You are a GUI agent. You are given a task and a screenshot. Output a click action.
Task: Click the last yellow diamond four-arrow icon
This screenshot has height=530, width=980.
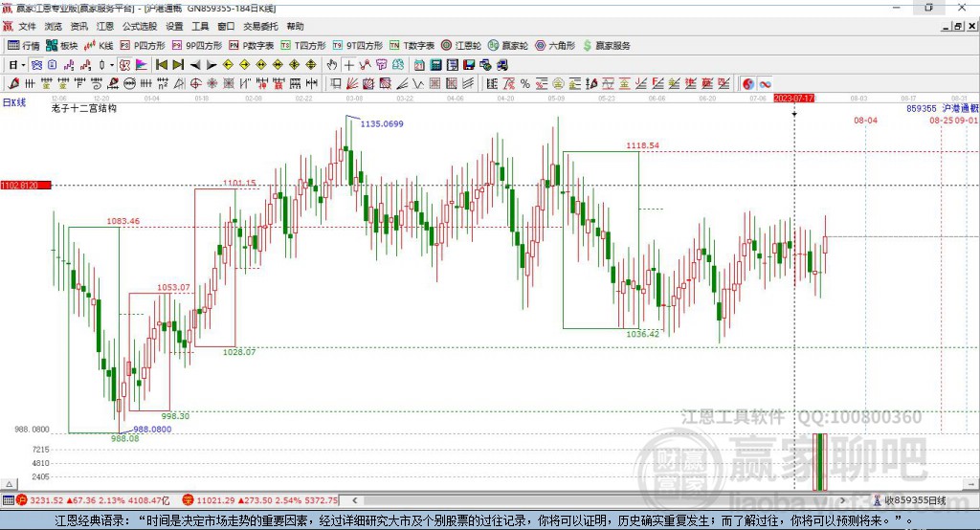pyautogui.click(x=311, y=65)
